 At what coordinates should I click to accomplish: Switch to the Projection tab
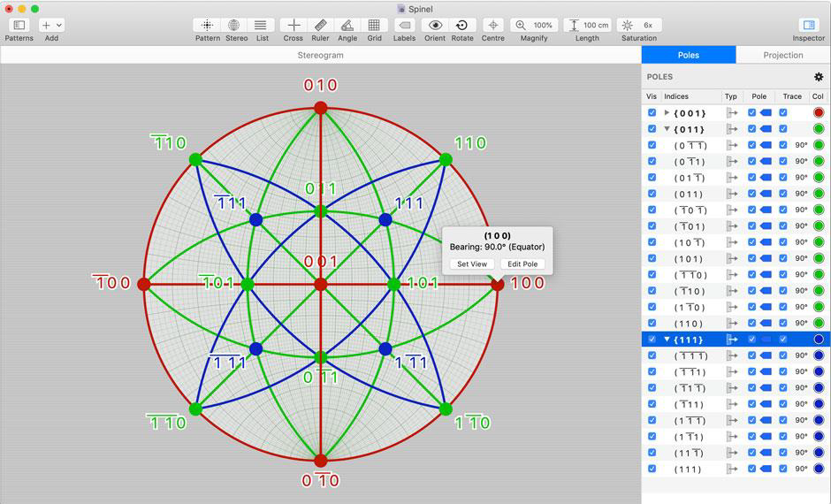click(x=782, y=55)
